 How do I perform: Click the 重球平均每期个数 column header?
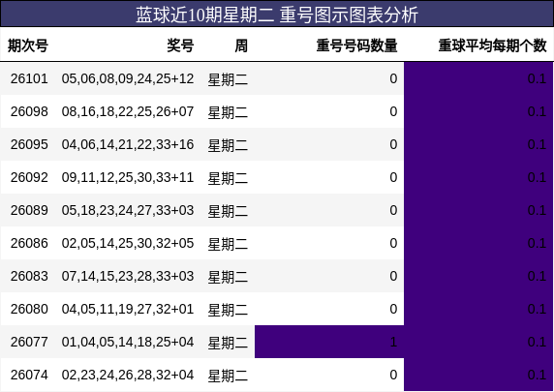pos(493,45)
